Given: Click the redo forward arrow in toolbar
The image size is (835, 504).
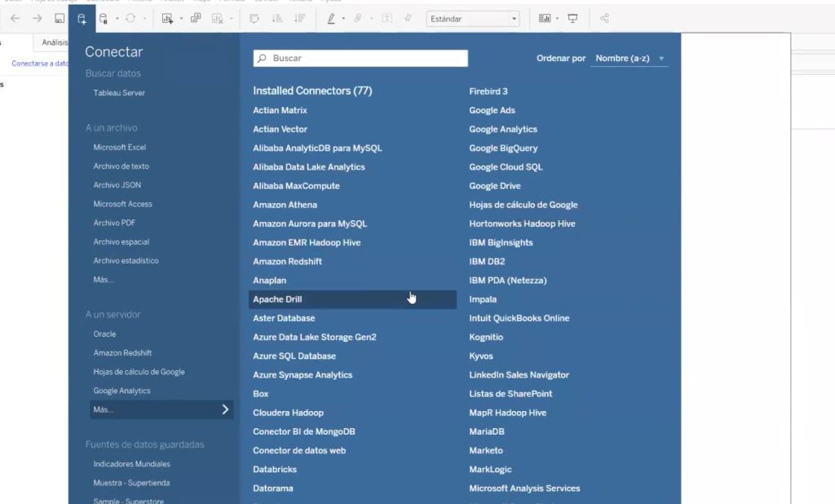Looking at the screenshot, I should (38, 19).
